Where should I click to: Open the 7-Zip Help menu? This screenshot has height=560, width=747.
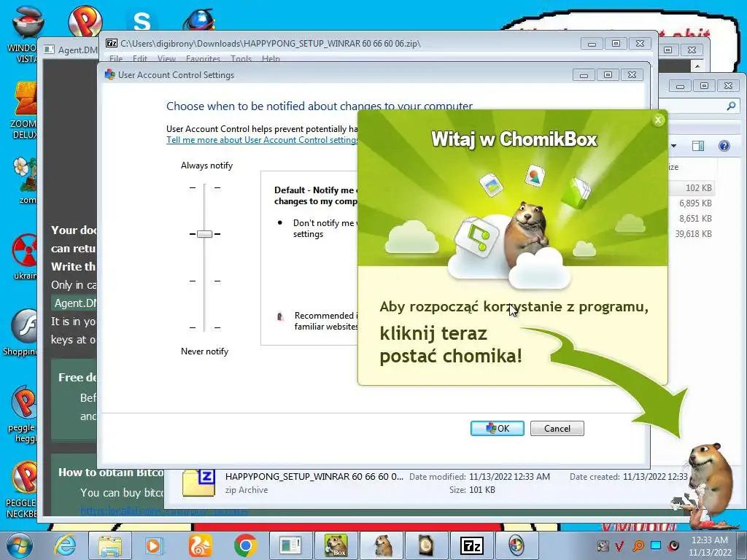pos(271,59)
